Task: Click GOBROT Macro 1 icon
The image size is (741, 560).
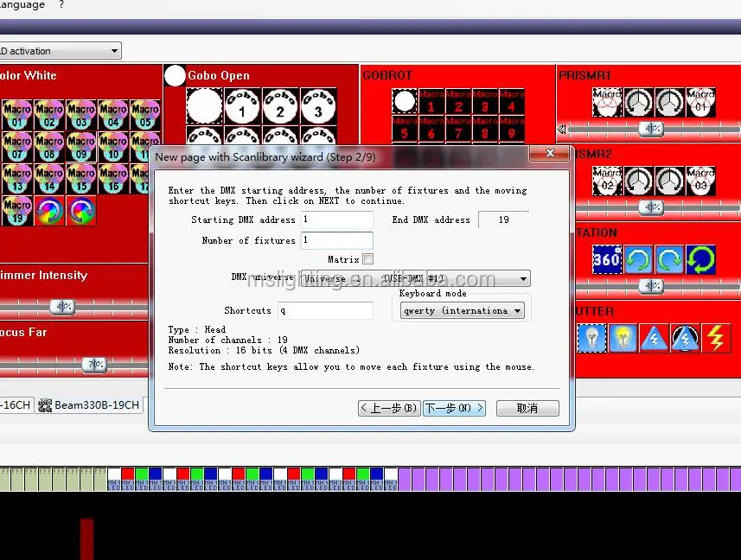Action: click(x=430, y=102)
